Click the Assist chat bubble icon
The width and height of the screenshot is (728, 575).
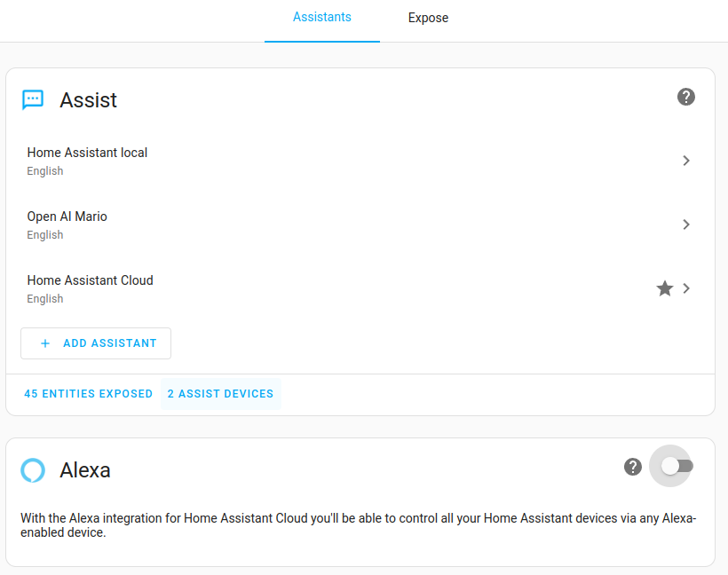click(33, 99)
